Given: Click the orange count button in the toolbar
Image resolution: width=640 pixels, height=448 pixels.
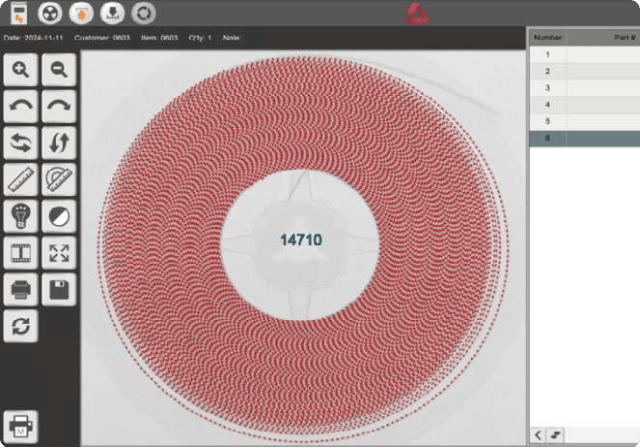Looking at the screenshot, I should [81, 13].
